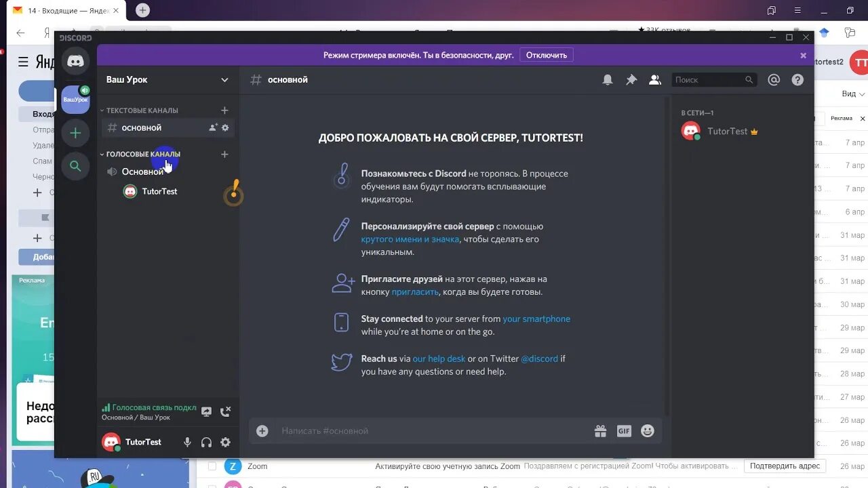The height and width of the screenshot is (488, 868).
Task: Dismiss the purple streamer mode banner
Action: tap(804, 56)
